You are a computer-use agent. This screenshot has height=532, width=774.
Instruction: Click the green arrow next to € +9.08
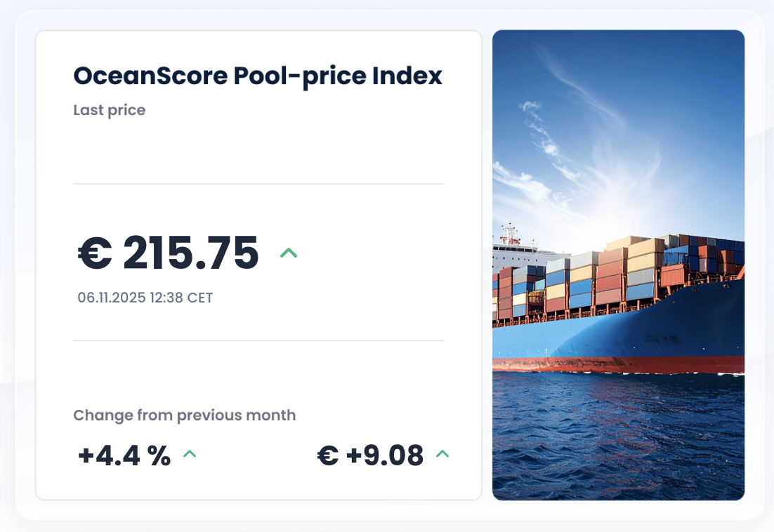point(442,454)
